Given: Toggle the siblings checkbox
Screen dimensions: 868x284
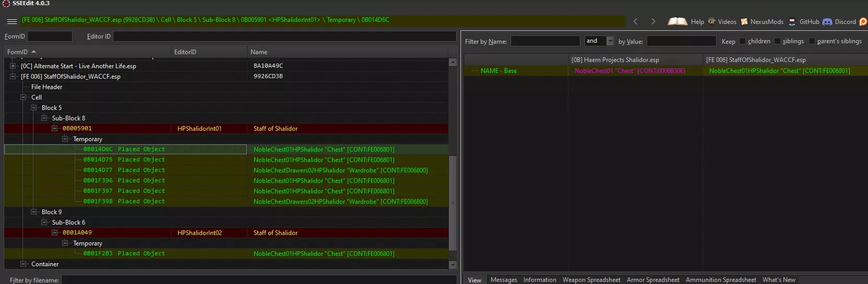Looking at the screenshot, I should 777,41.
